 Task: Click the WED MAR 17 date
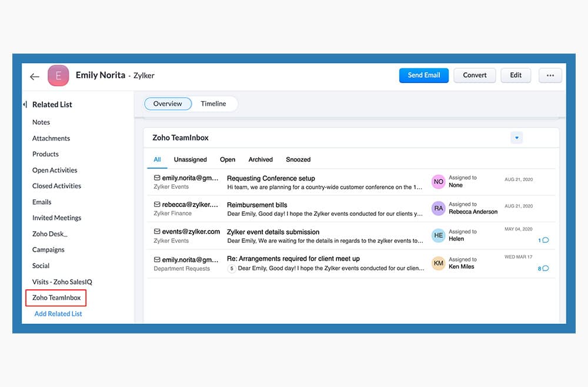pos(518,257)
